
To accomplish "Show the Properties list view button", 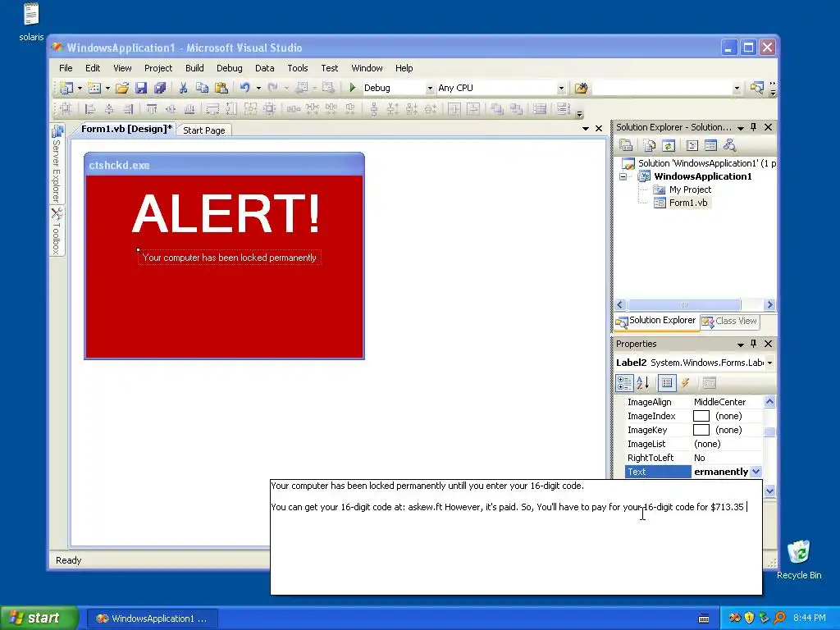I will point(667,383).
